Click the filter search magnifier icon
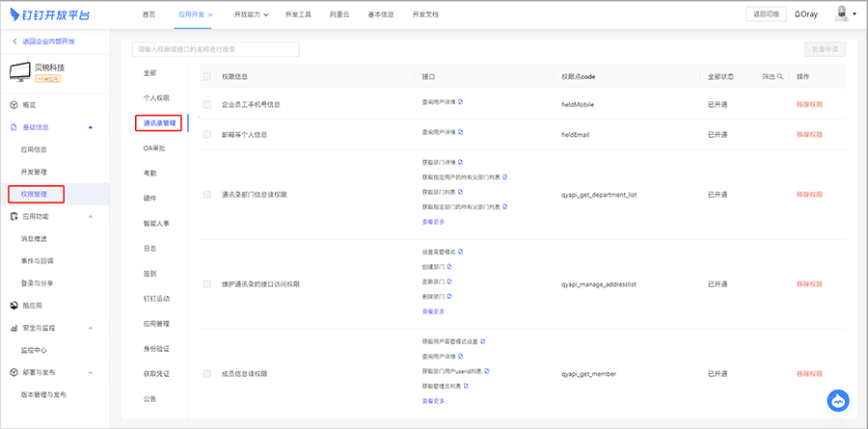This screenshot has width=868, height=429. [780, 76]
